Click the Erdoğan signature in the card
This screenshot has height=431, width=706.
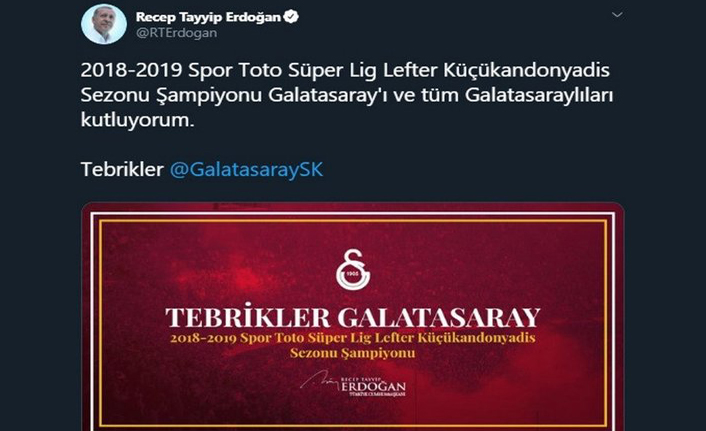click(x=320, y=381)
